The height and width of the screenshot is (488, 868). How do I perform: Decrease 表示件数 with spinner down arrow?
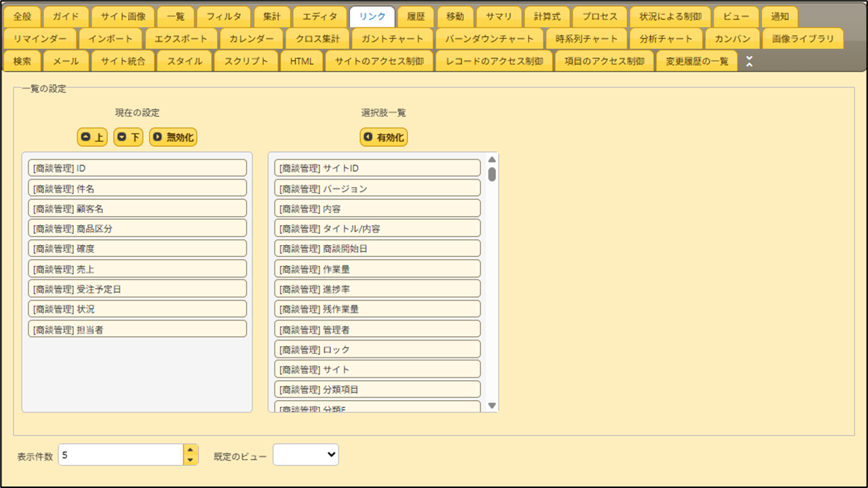point(191,460)
